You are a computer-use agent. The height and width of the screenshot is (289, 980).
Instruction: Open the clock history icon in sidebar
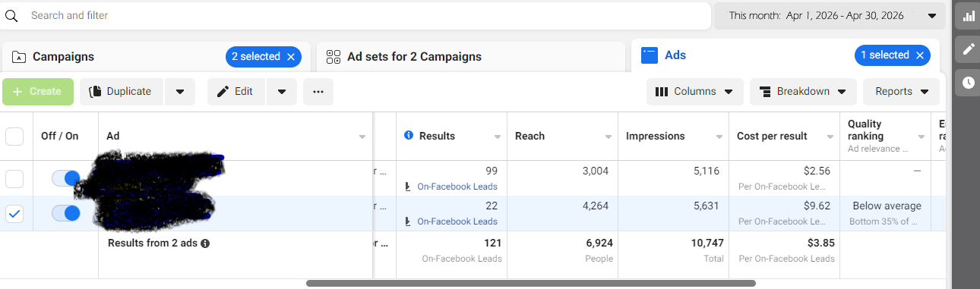(968, 83)
